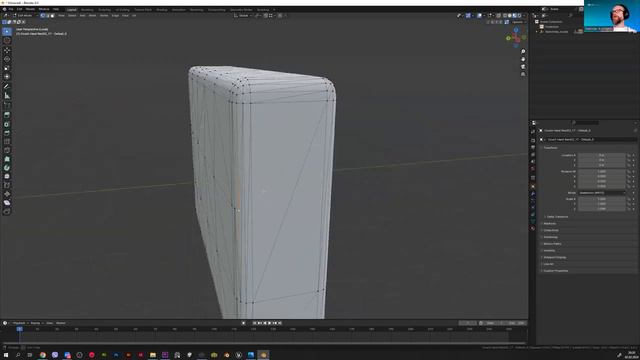Viewport: 640px width, 360px height.
Task: Select the Poly Build tool
Action: [x=7, y=159]
